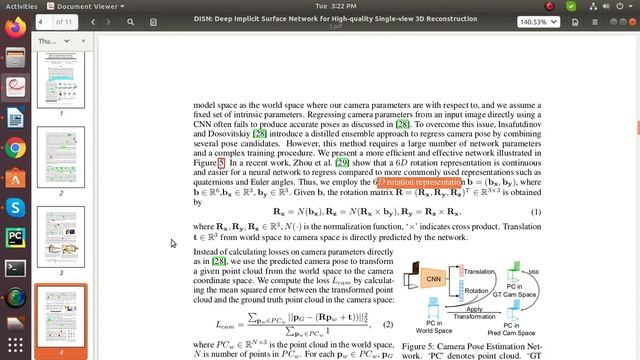640x360 pixels.
Task: Open Activities overview
Action: pos(21,6)
